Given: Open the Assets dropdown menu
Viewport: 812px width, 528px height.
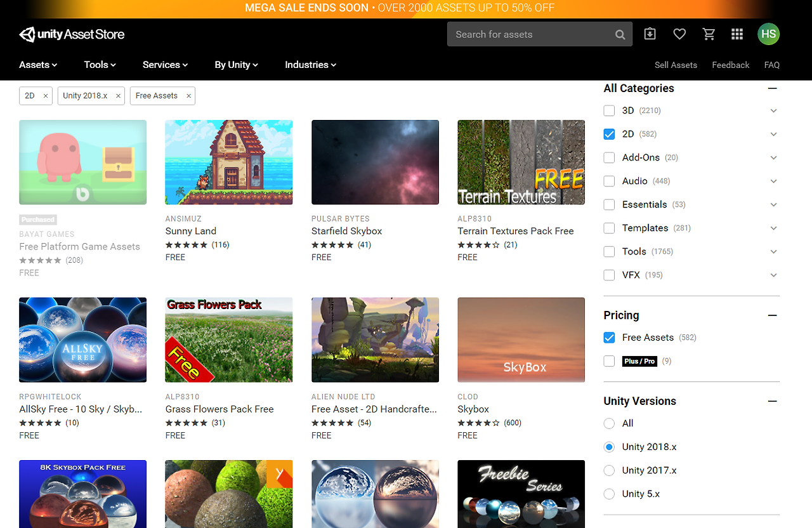Looking at the screenshot, I should click(x=38, y=65).
